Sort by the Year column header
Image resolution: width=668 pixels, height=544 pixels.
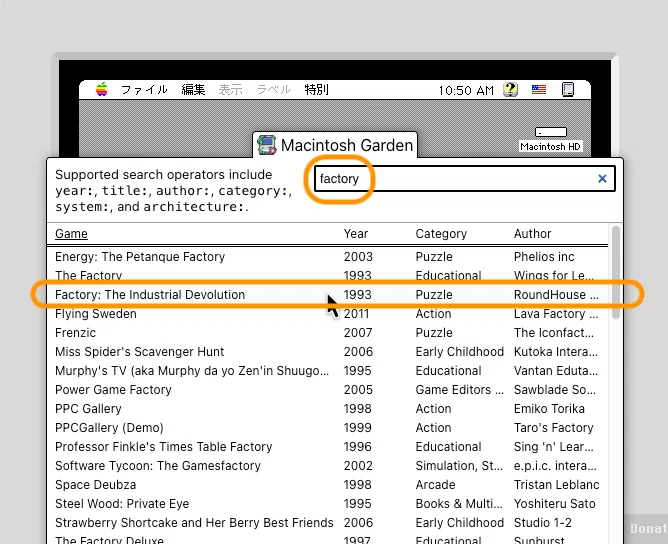(356, 233)
